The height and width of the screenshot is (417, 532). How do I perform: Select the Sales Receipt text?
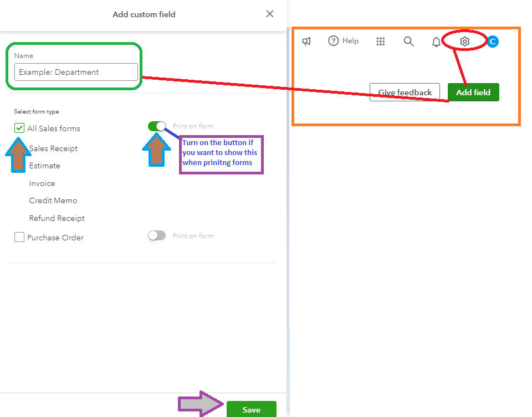[x=53, y=148]
